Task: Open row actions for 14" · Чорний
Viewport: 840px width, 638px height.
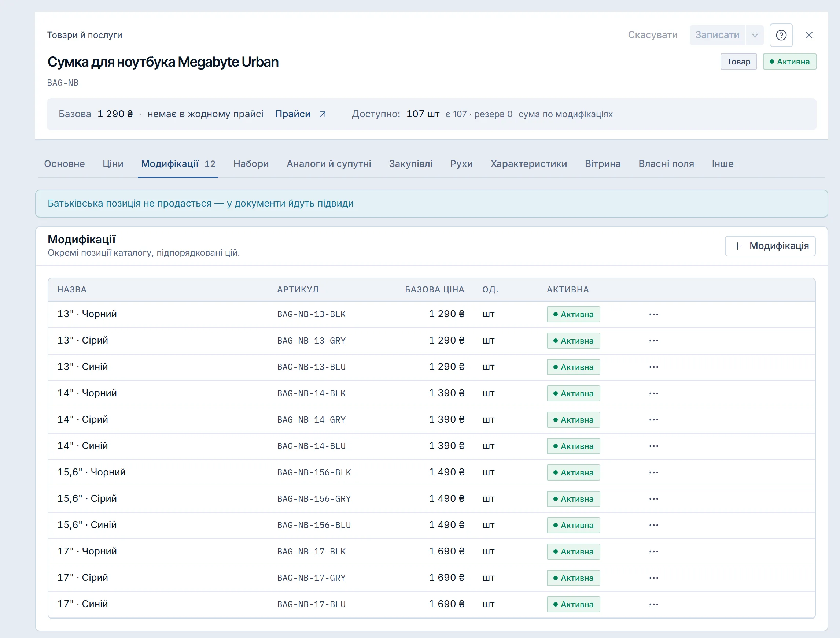Action: [653, 393]
